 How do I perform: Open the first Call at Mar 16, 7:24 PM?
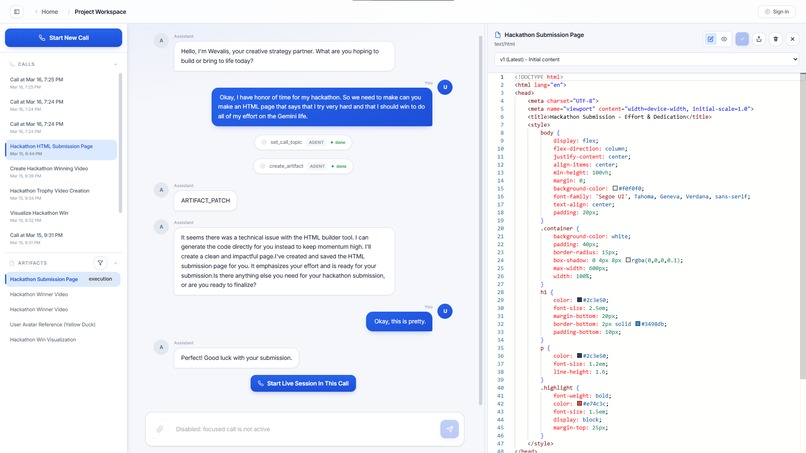61,105
